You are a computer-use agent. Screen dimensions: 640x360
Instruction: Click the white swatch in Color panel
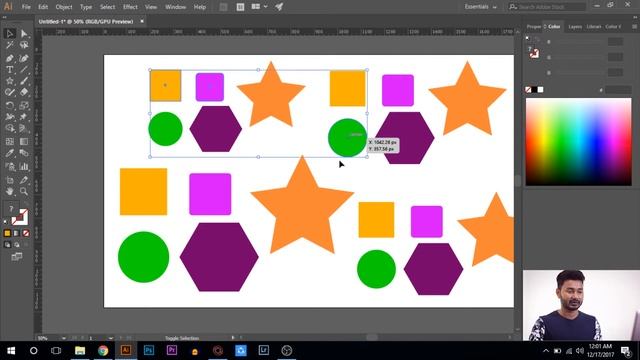click(540, 90)
